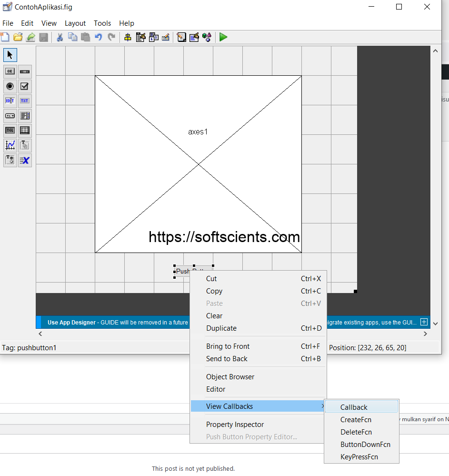The image size is (449, 476).
Task: Expand the GUIDE migration banner with plus icon
Action: (x=423, y=322)
